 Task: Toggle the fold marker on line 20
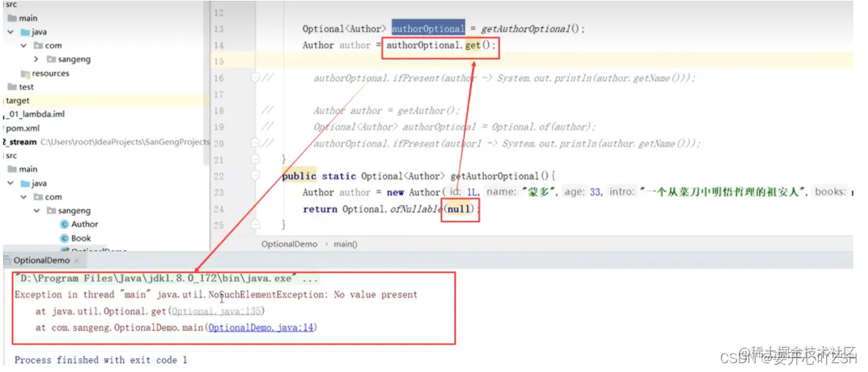click(255, 144)
